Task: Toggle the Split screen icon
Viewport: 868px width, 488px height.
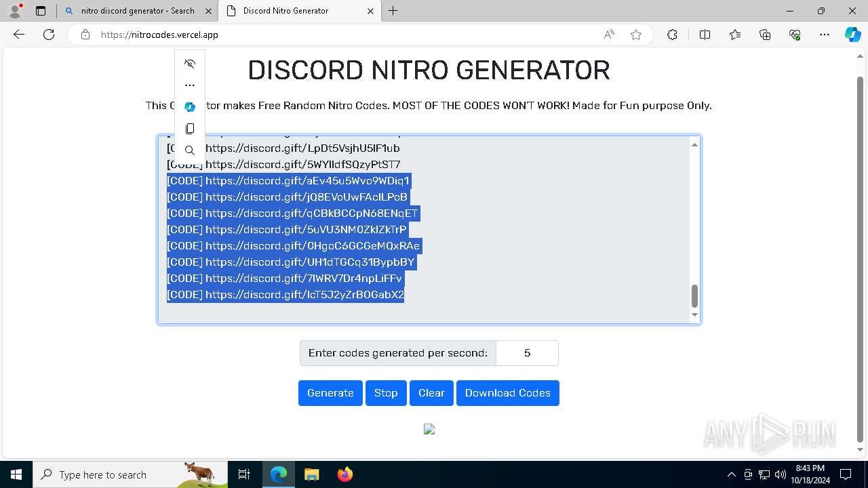Action: (x=705, y=35)
